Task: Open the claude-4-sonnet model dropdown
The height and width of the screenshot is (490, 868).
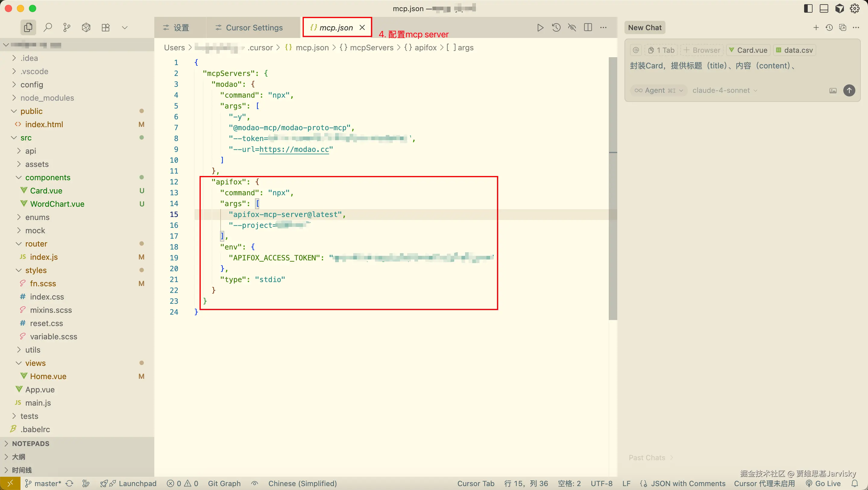Action: click(x=725, y=90)
